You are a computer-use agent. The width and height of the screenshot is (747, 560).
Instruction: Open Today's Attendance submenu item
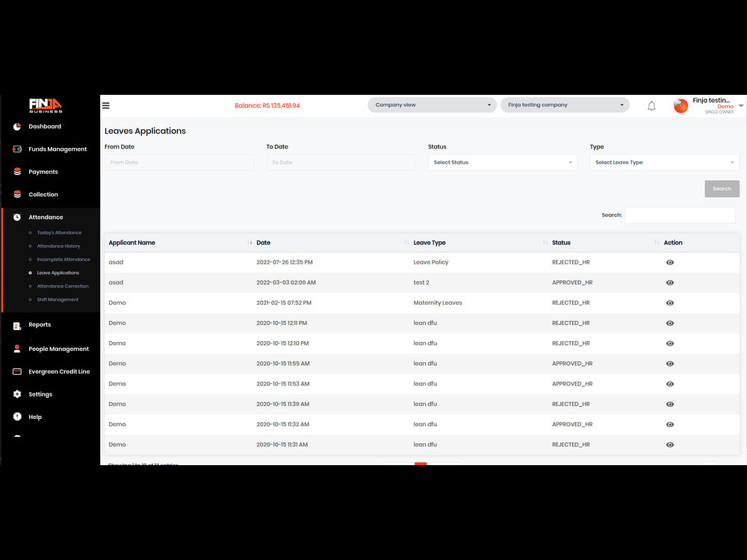coord(59,232)
